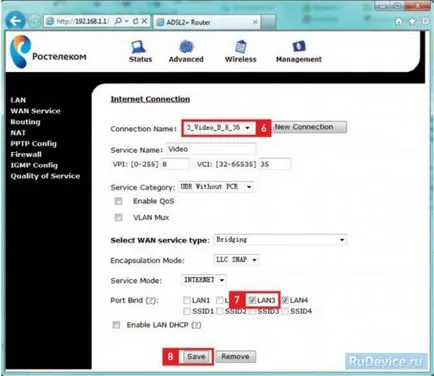Toggle the LAN3 port bind checkbox
434x376 pixels.
tap(252, 300)
